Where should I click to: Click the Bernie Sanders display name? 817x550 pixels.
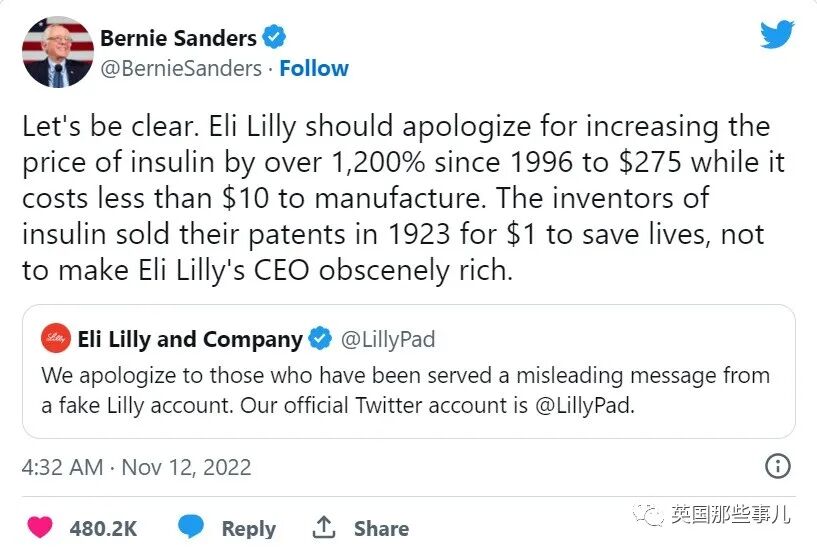click(x=179, y=38)
